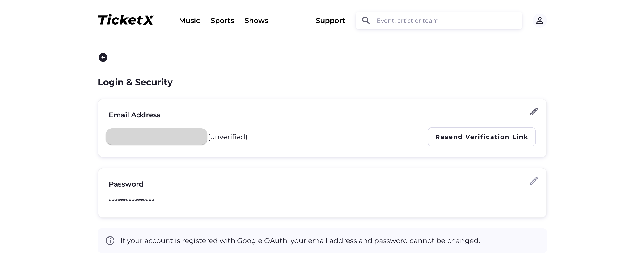Click the masked password asterisks
This screenshot has width=644, height=261.
(132, 200)
